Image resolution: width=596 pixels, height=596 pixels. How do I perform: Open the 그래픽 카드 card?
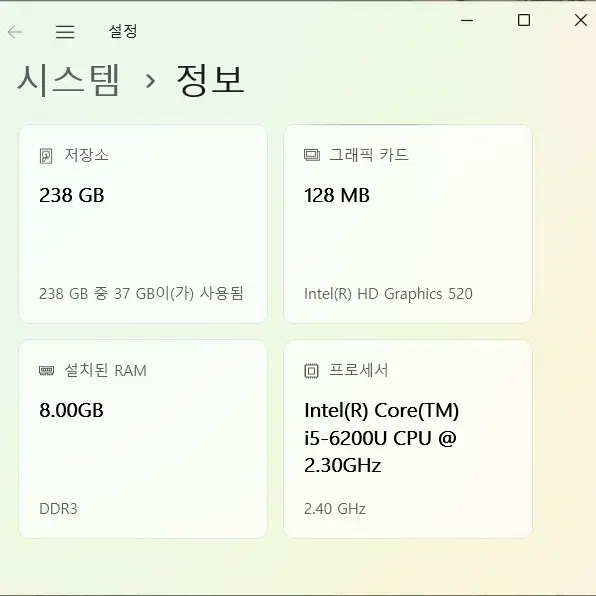(408, 224)
